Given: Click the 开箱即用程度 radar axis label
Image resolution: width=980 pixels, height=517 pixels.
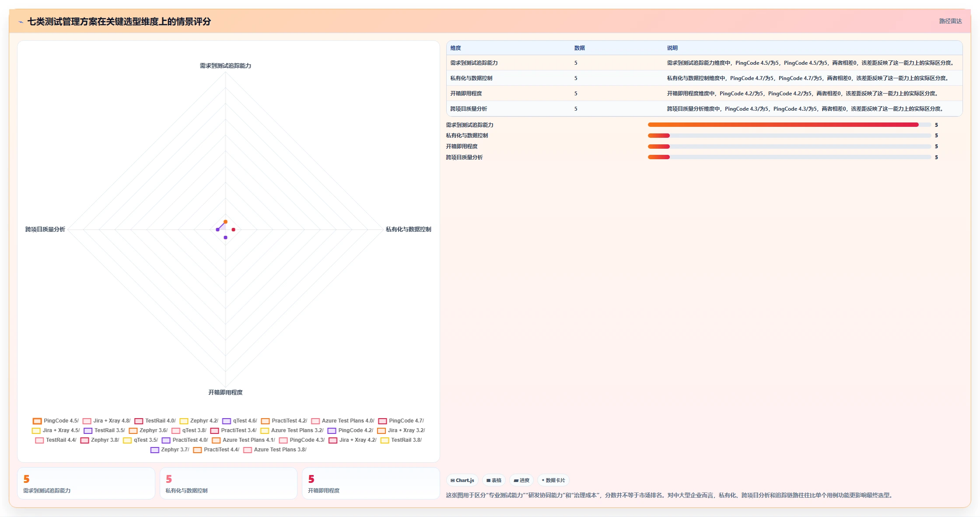Looking at the screenshot, I should click(x=225, y=392).
